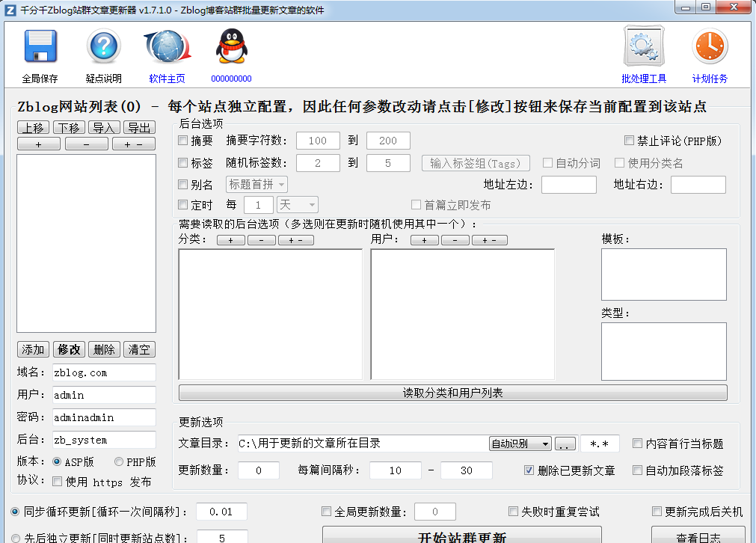The image size is (756, 543).
Task: Click the QQ penguin contact icon
Action: point(231,46)
